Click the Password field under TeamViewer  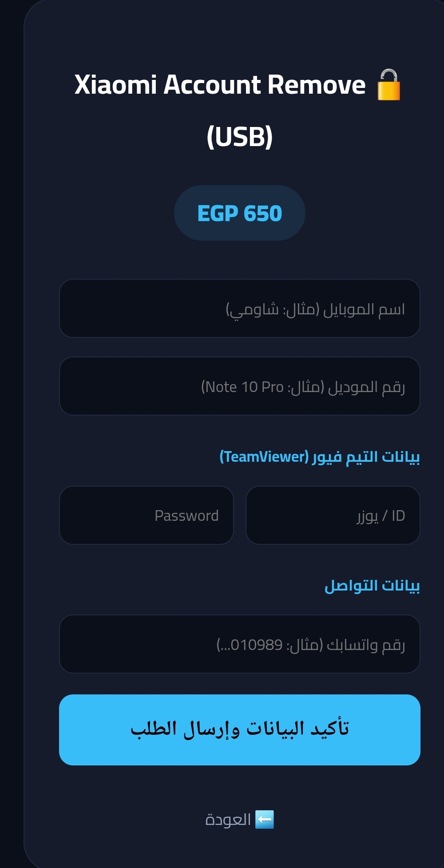coord(147,515)
